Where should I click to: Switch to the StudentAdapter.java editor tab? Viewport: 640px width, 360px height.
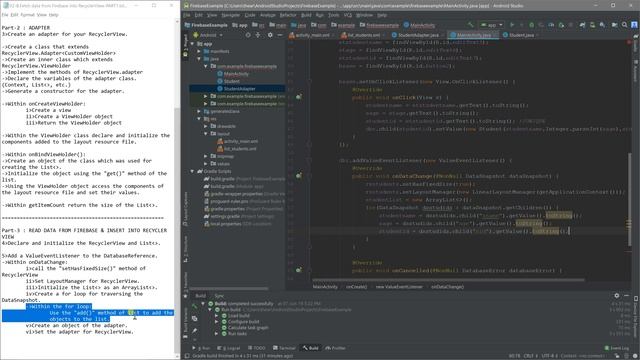[415, 35]
